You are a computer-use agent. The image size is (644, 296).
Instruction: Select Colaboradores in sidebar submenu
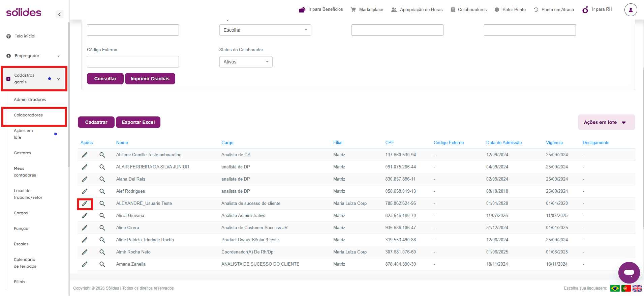[28, 115]
